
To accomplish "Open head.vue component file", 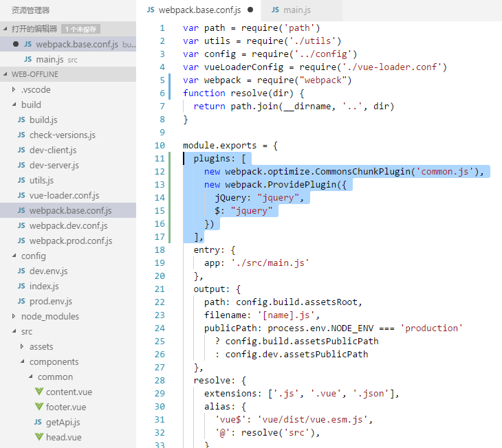I will (x=68, y=437).
